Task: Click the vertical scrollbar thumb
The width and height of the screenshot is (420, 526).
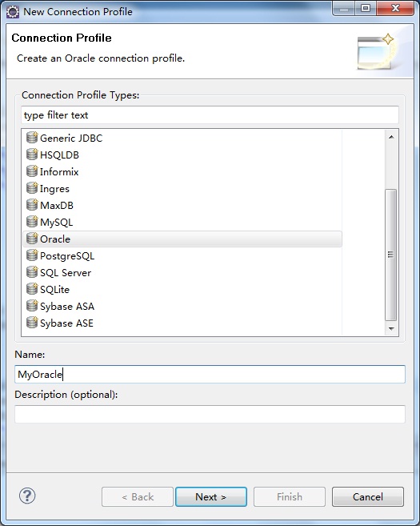Action: pyautogui.click(x=391, y=255)
